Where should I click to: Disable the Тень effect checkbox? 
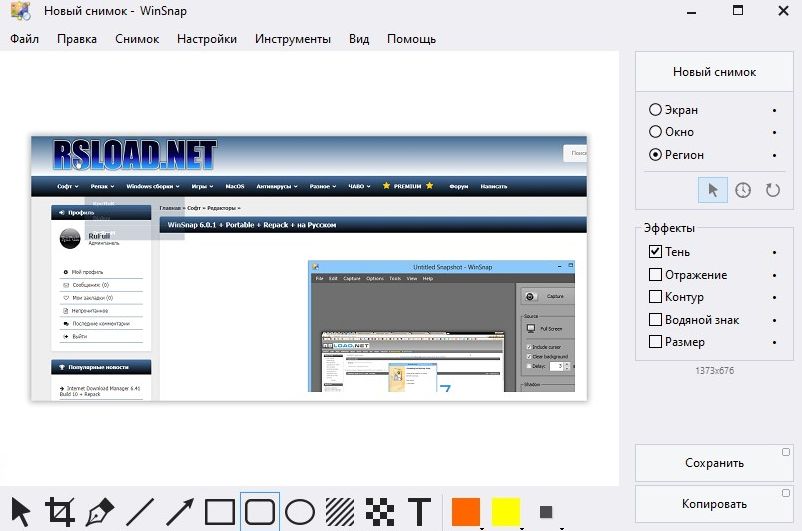point(655,251)
